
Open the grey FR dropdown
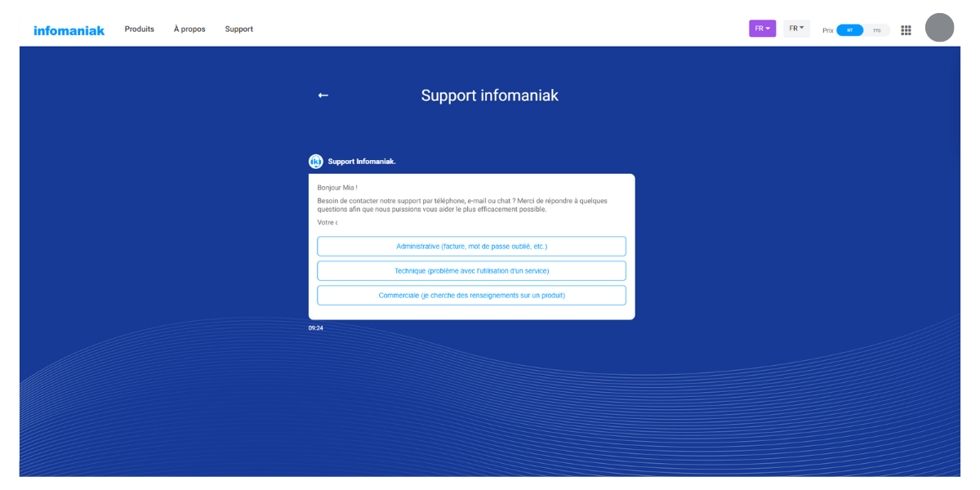click(796, 29)
